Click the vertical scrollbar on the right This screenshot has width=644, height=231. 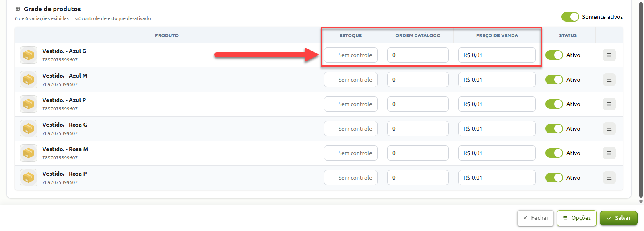click(641, 100)
